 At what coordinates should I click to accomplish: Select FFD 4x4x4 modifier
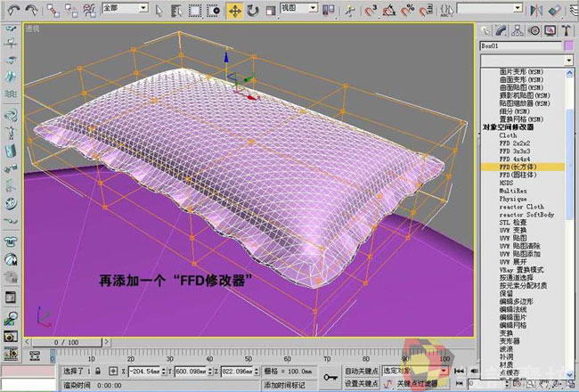tap(514, 159)
